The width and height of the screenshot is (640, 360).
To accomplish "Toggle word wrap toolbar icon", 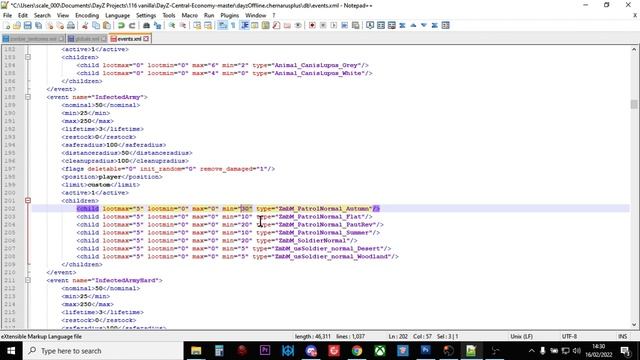I will pos(222,25).
